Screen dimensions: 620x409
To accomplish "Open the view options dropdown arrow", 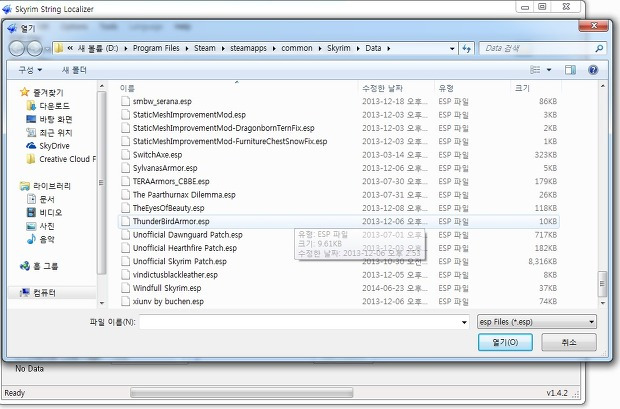I will tap(549, 70).
